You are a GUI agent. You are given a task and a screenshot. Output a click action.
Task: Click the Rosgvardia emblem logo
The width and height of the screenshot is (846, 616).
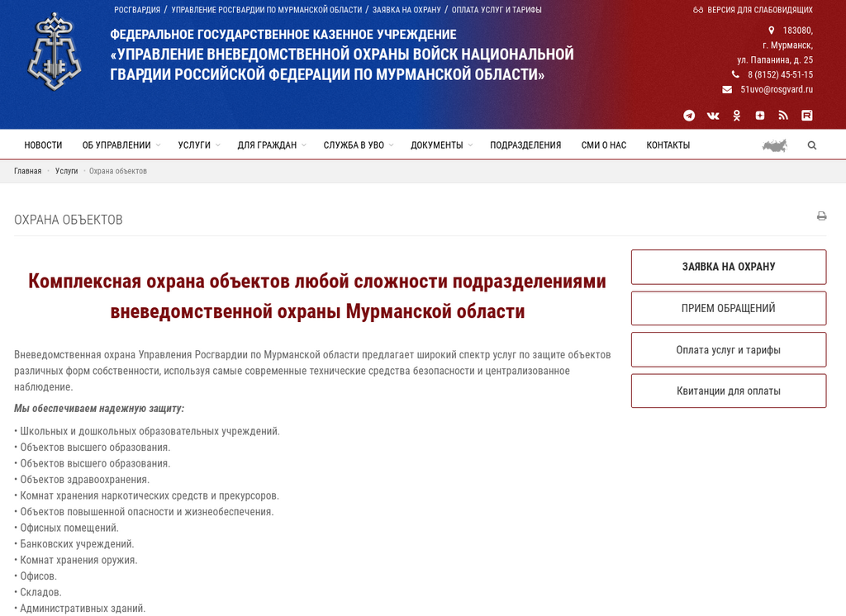pos(55,53)
